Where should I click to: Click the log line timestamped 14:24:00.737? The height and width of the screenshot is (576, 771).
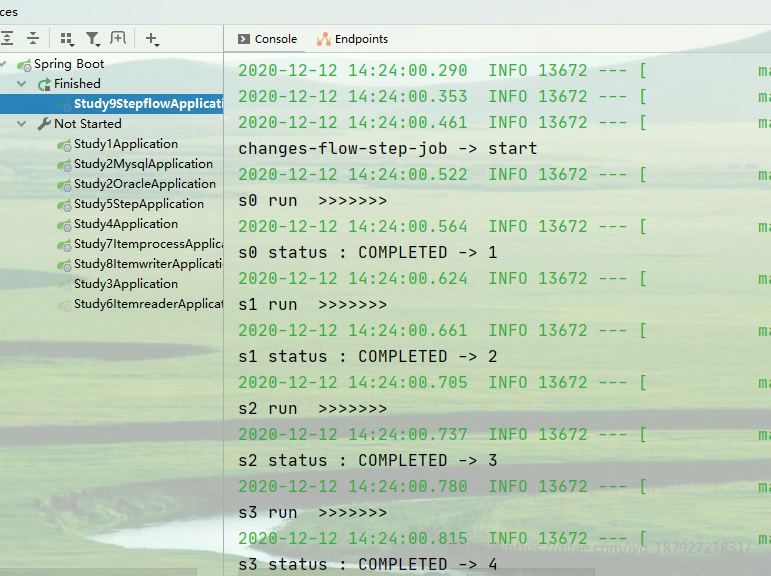point(504,435)
